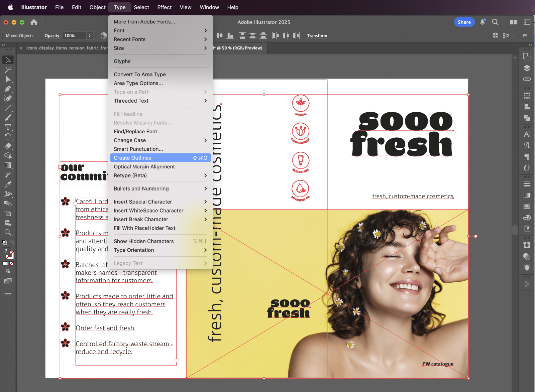Select the Zoom tool
This screenshot has height=392, width=535.
(x=8, y=233)
